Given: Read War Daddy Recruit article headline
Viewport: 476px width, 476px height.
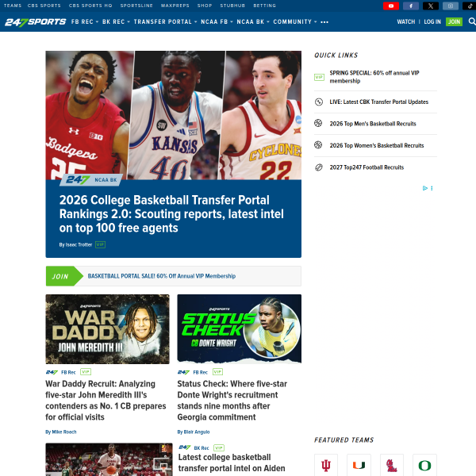Looking at the screenshot, I should pos(106,401).
